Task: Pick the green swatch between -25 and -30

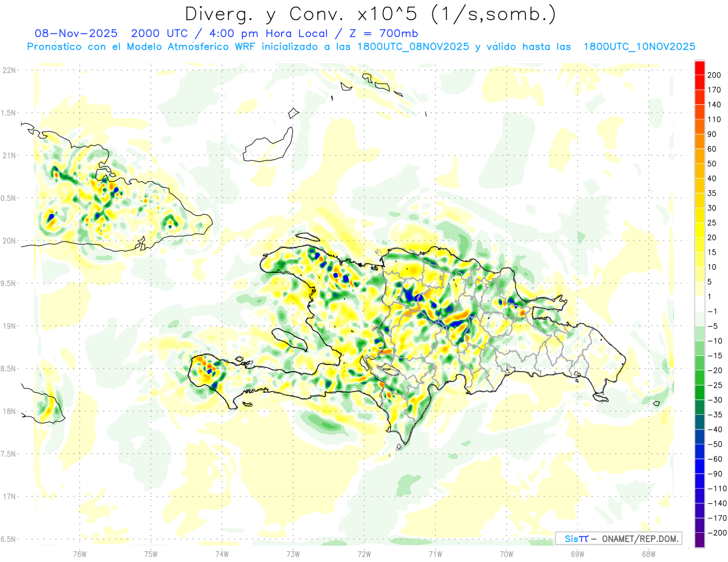Action: [699, 392]
